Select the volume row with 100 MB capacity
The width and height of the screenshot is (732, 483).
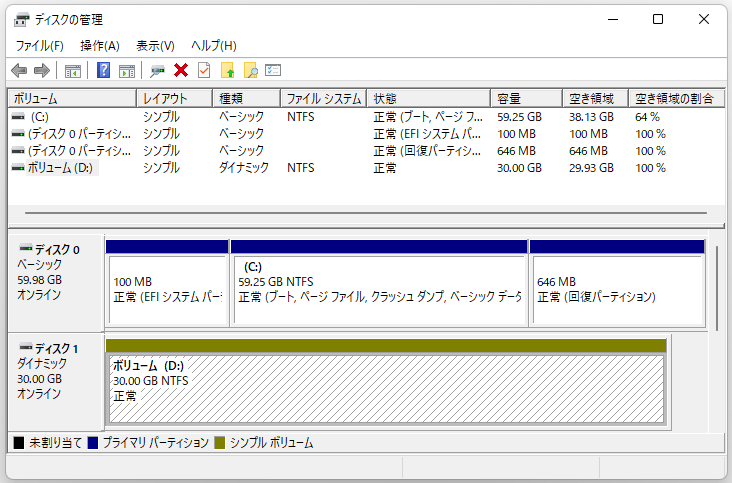tap(366, 134)
